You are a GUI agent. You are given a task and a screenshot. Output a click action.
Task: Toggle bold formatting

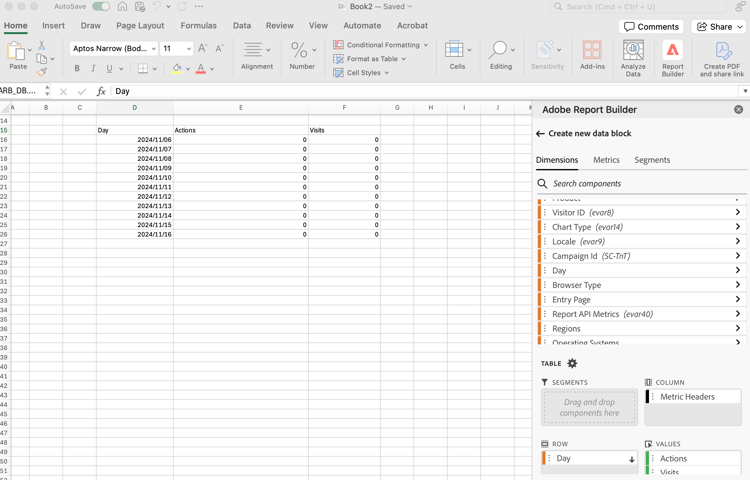77,69
